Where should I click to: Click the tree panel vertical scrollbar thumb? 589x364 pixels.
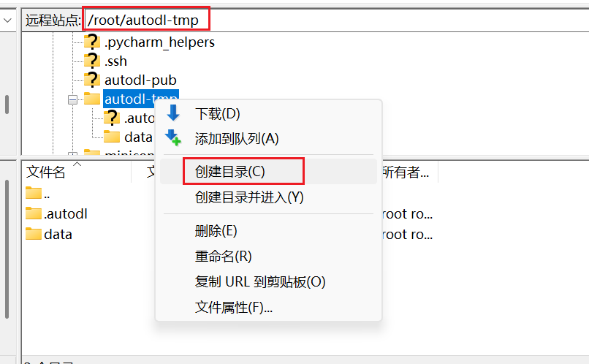pyautogui.click(x=7, y=105)
